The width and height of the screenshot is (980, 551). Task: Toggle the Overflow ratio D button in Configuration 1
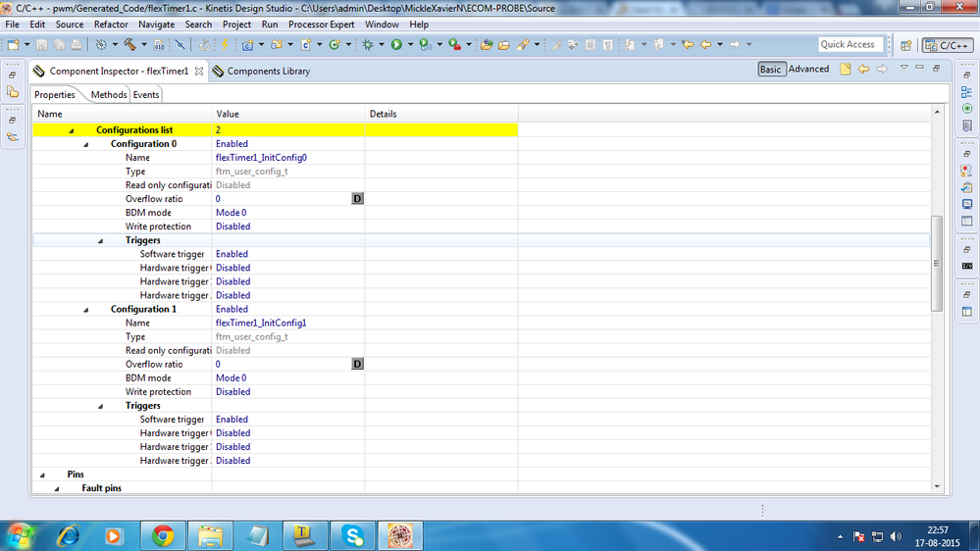click(357, 364)
